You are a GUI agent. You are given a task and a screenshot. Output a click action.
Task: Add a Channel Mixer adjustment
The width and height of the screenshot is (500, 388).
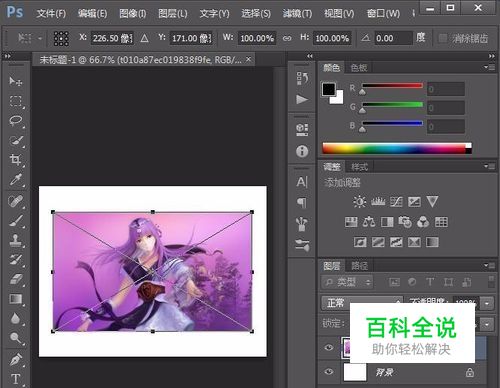pyautogui.click(x=423, y=222)
